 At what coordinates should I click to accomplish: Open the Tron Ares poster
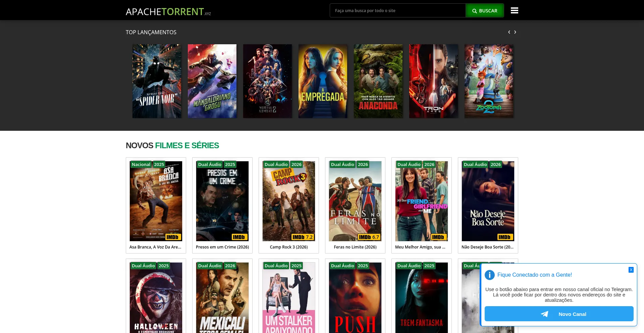click(433, 81)
